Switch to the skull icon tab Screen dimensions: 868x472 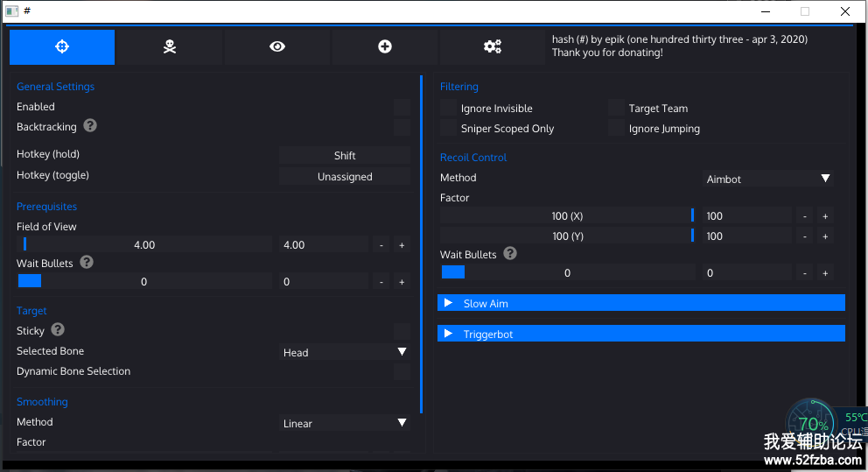(170, 47)
